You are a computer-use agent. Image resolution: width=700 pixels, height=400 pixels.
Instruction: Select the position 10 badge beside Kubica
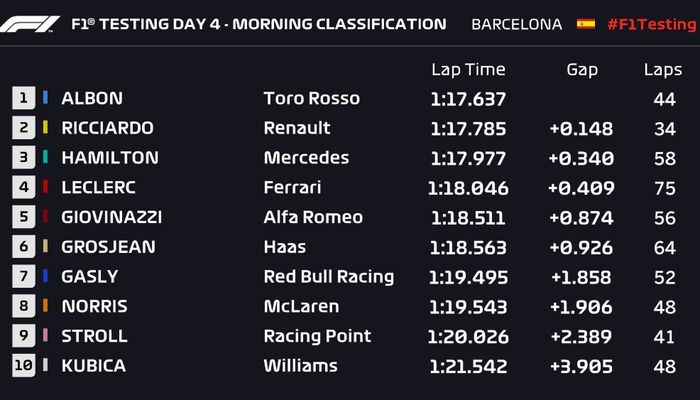23,365
